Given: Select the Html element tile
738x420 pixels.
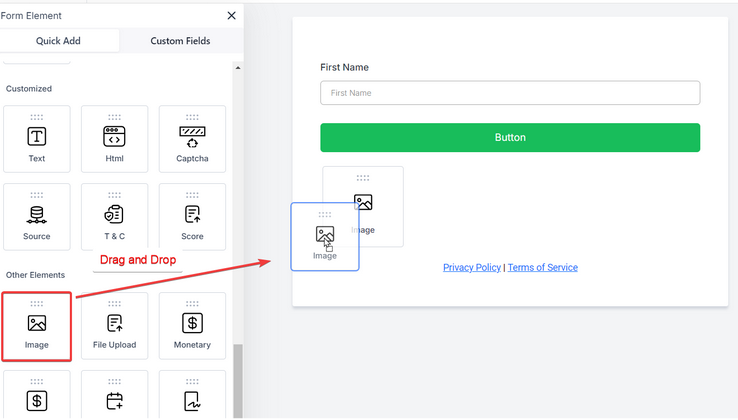Looking at the screenshot, I should click(x=114, y=139).
